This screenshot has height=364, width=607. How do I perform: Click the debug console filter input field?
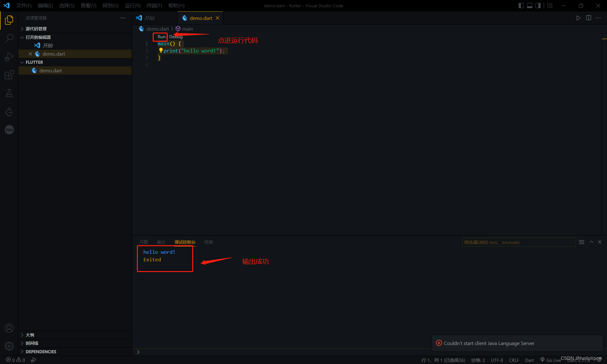coord(518,242)
